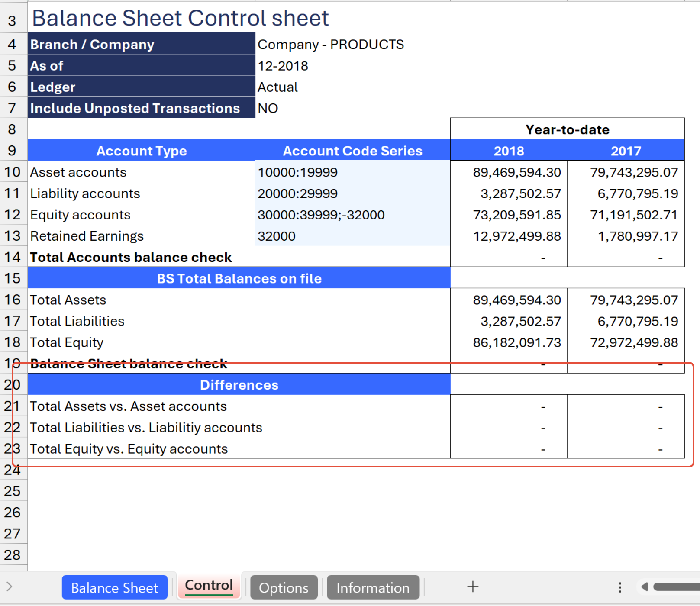Select the 'Company - PRODUCTS' value cell
Screen dimensions: 700x606
coord(352,44)
